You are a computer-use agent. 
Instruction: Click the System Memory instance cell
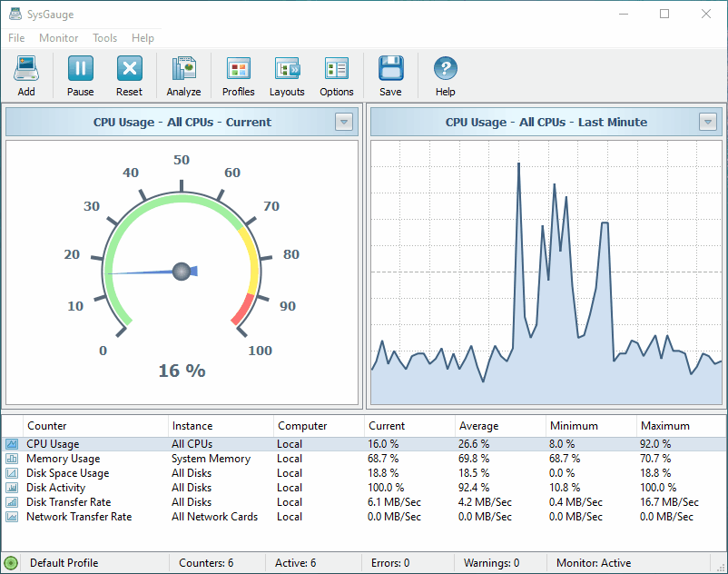coord(212,459)
